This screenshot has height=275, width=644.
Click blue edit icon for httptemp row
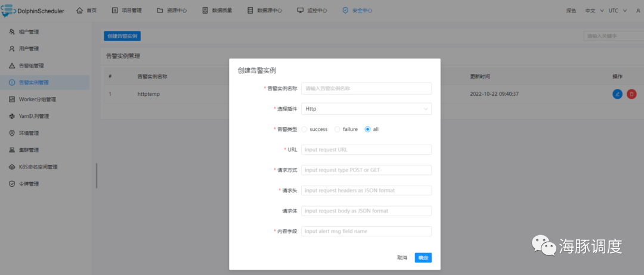(x=617, y=94)
